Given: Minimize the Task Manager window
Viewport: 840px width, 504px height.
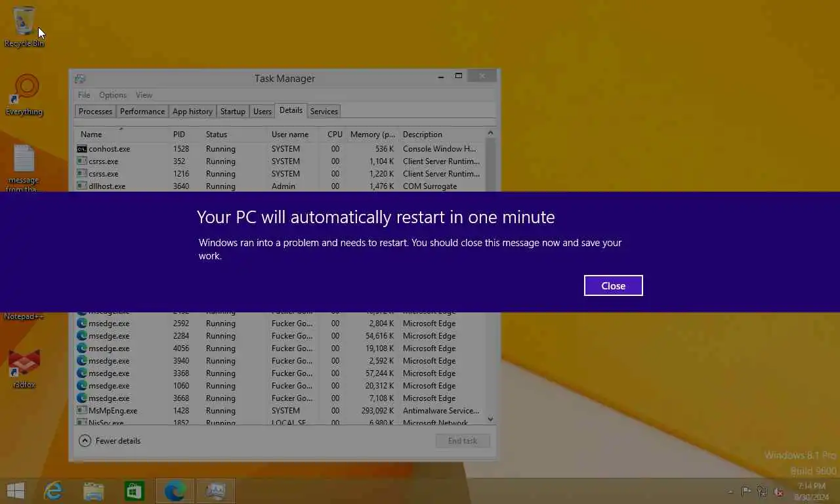Looking at the screenshot, I should coord(441,76).
